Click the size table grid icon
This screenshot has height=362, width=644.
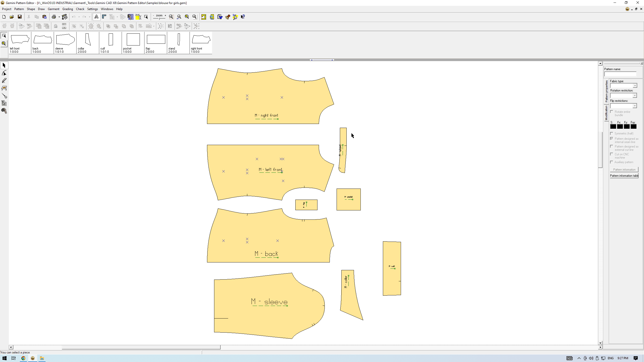[130, 17]
